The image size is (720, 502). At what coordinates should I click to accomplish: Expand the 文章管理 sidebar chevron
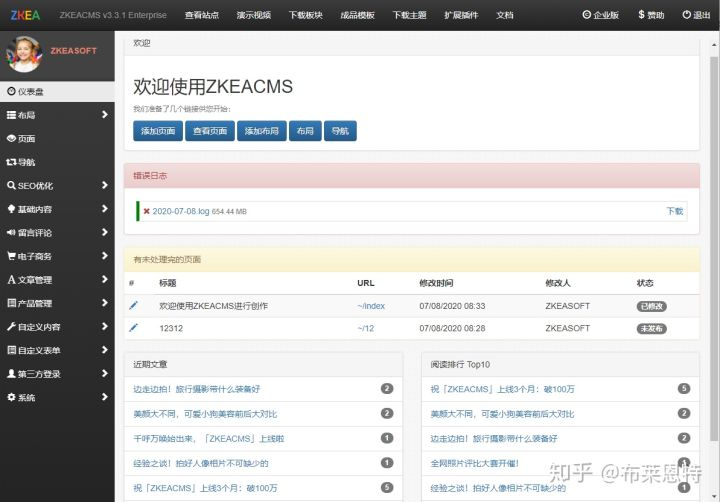click(x=105, y=279)
